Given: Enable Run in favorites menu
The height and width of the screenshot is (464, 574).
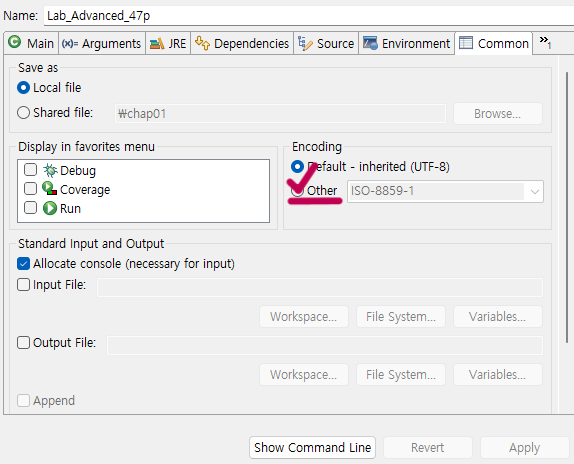Looking at the screenshot, I should (x=30, y=208).
